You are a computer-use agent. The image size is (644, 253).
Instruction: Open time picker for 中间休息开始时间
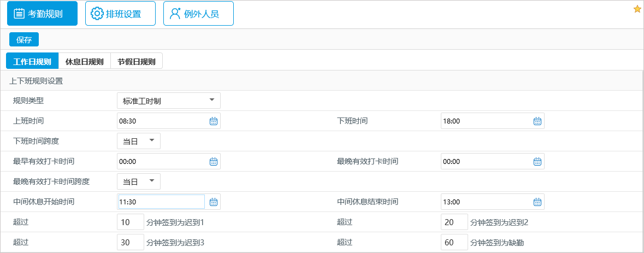click(214, 202)
